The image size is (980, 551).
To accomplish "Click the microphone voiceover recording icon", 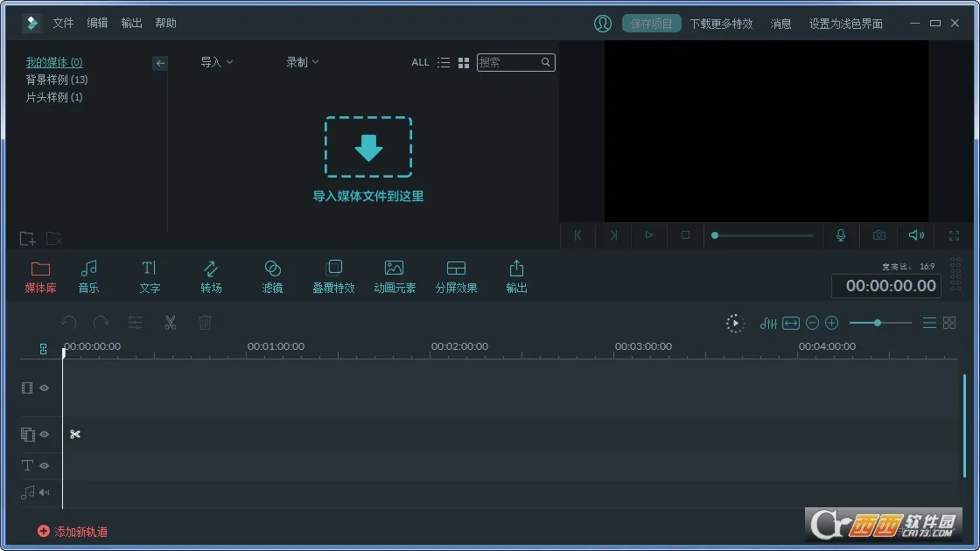I will coord(841,235).
